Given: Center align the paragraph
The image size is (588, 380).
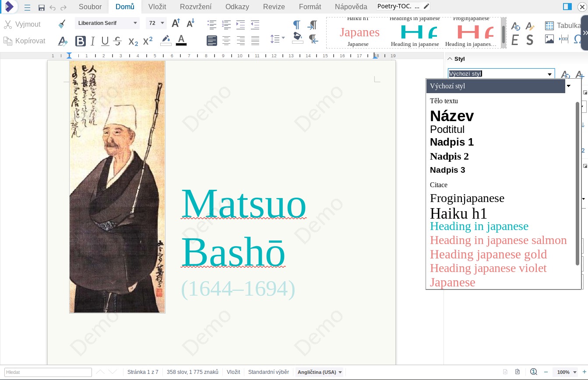Looking at the screenshot, I should tap(226, 41).
